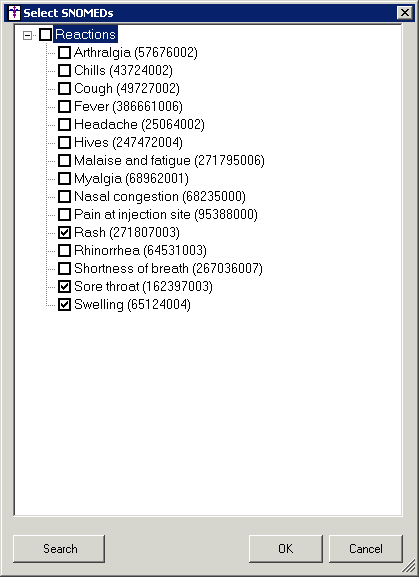This screenshot has height=577, width=419.
Task: Click the Search button
Action: (x=59, y=549)
